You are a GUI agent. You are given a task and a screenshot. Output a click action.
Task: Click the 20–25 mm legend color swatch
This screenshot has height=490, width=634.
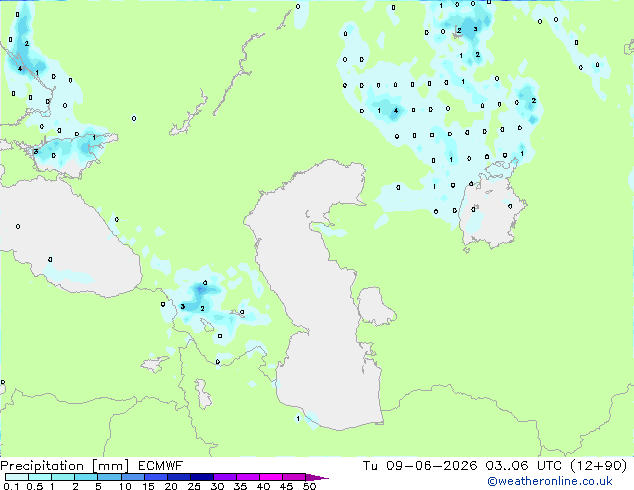[178, 477]
